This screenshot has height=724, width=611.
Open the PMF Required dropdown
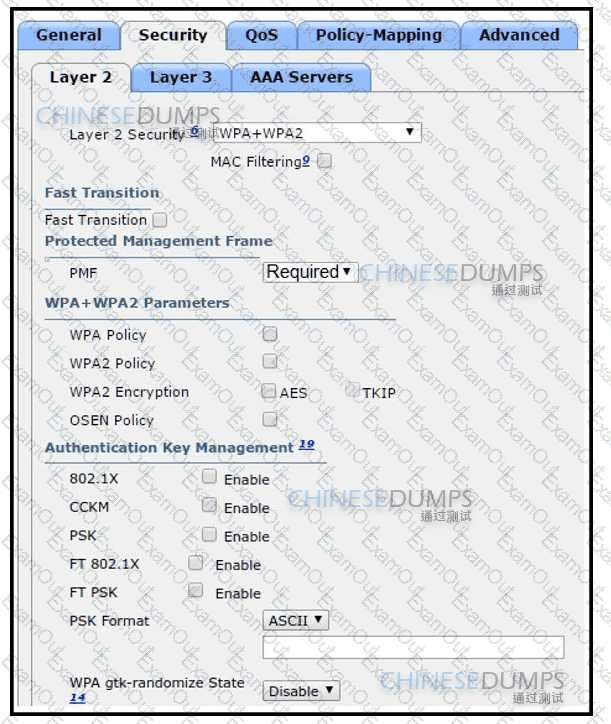tap(310, 272)
